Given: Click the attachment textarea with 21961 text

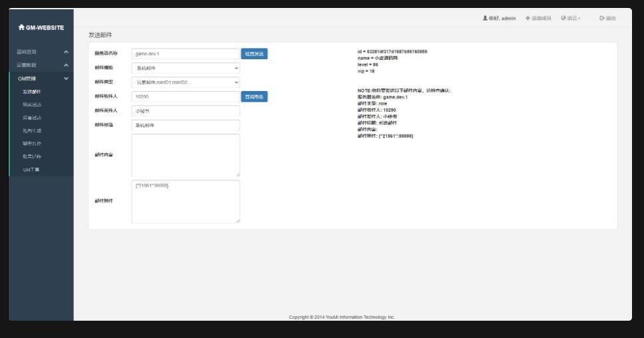Looking at the screenshot, I should 185,202.
